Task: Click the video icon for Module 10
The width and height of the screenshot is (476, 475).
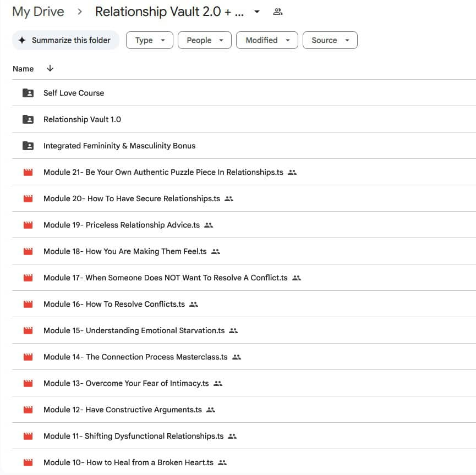Action: [x=28, y=462]
